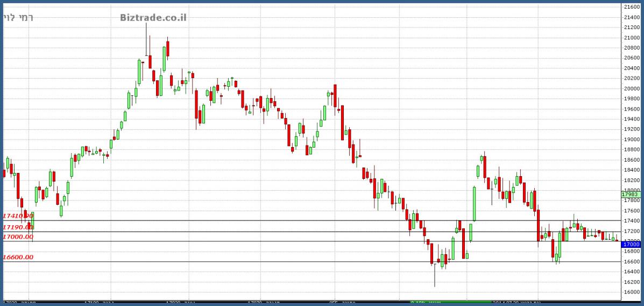Click the 21600 price axis label
Screen dimensions: 644x306
tap(631, 7)
